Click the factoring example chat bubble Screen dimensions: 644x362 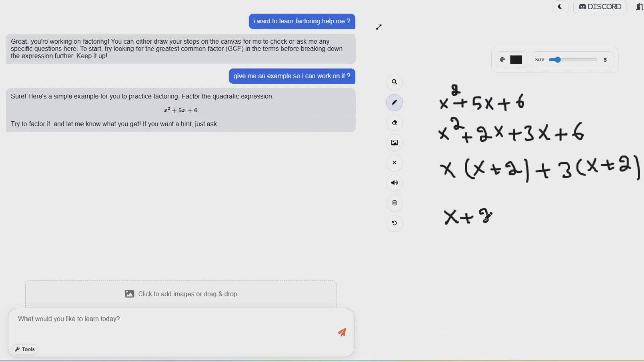(181, 110)
